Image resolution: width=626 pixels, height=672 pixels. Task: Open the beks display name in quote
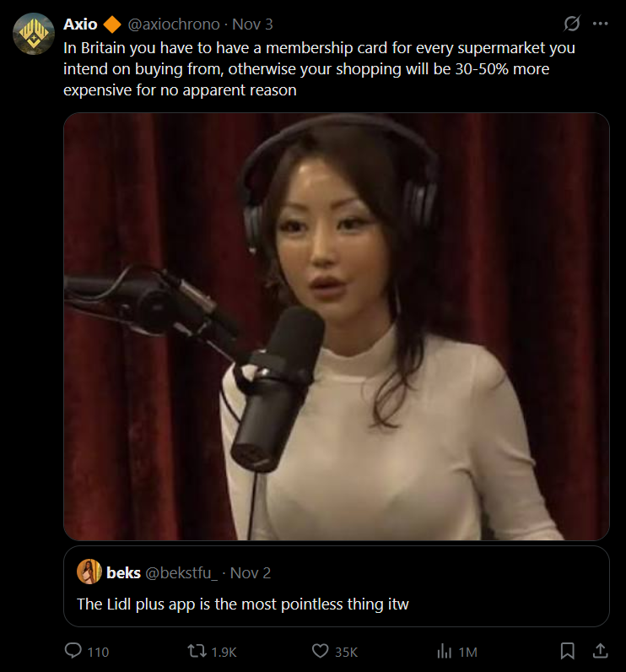pos(123,573)
